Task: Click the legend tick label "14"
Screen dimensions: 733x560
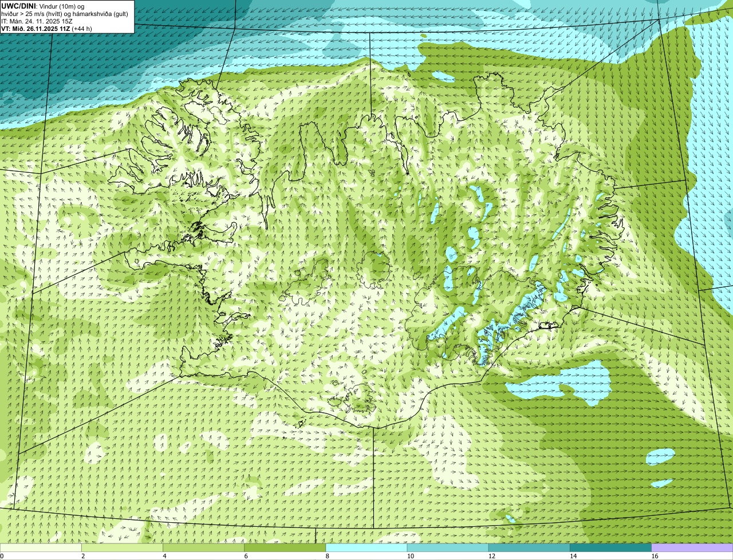Action: click(573, 556)
